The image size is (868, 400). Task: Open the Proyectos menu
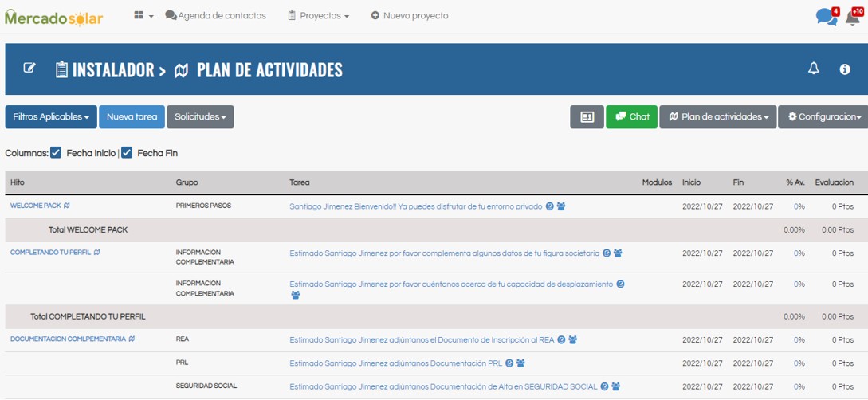click(x=318, y=16)
